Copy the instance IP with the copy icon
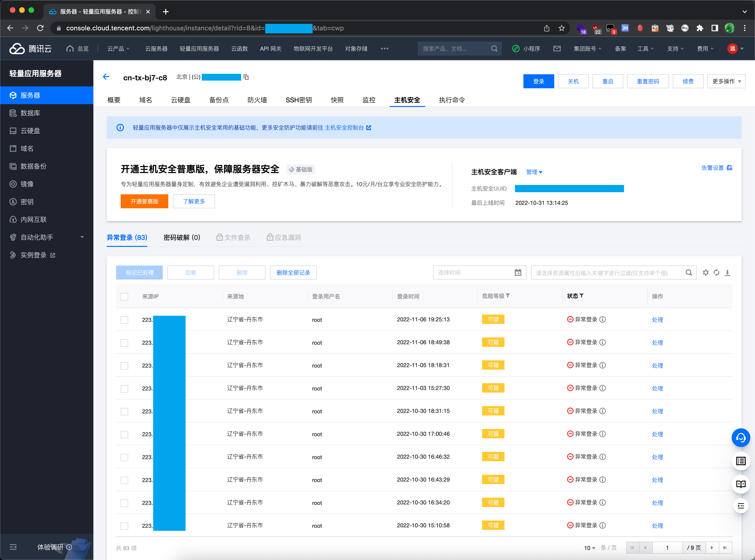Screen dimensions: 755x560 pyautogui.click(x=246, y=77)
